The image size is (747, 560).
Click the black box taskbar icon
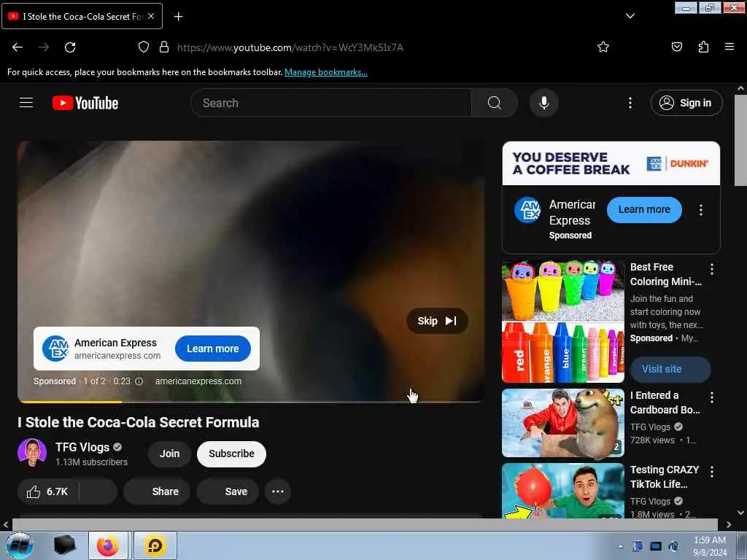[x=64, y=545]
